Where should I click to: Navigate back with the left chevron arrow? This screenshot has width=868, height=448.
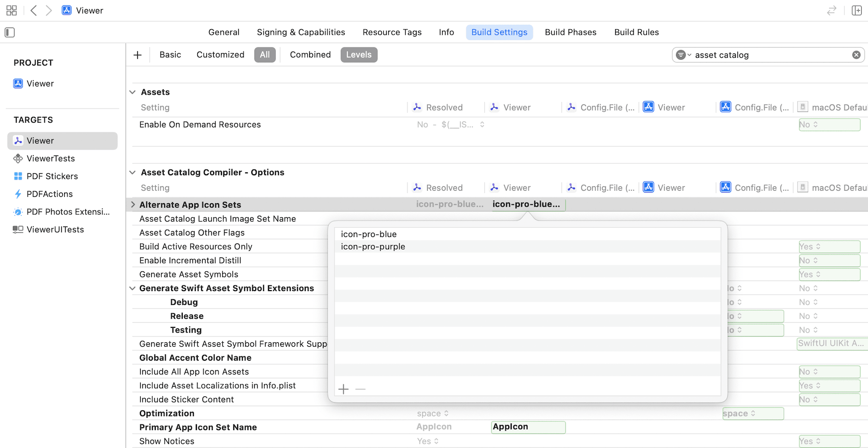click(x=33, y=10)
